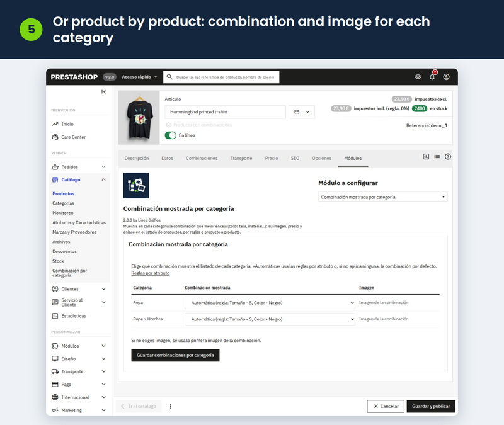Image resolution: width=504 pixels, height=425 pixels.
Task: Open Acceso rápido dropdown
Action: click(139, 77)
